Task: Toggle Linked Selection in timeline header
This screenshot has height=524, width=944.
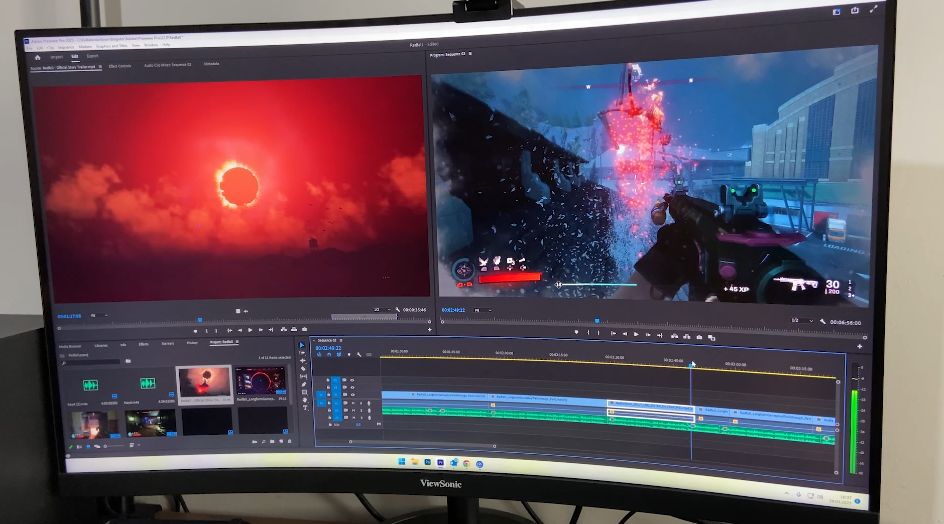Action: point(339,354)
